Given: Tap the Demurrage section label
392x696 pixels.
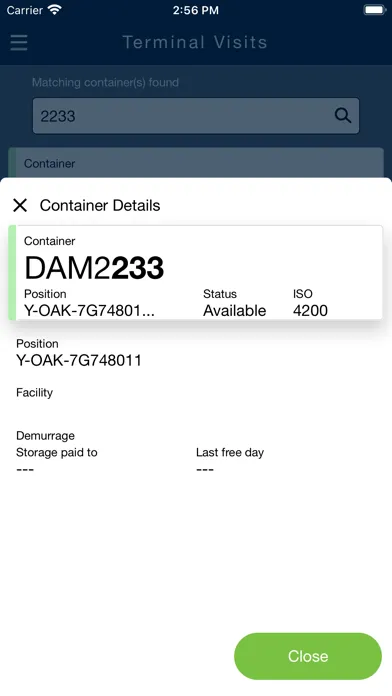Looking at the screenshot, I should click(45, 435).
